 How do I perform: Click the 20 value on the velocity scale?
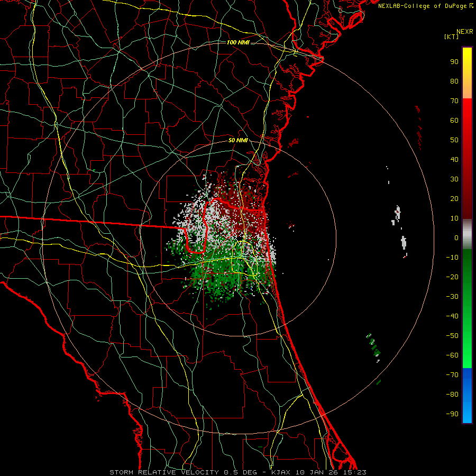[454, 199]
